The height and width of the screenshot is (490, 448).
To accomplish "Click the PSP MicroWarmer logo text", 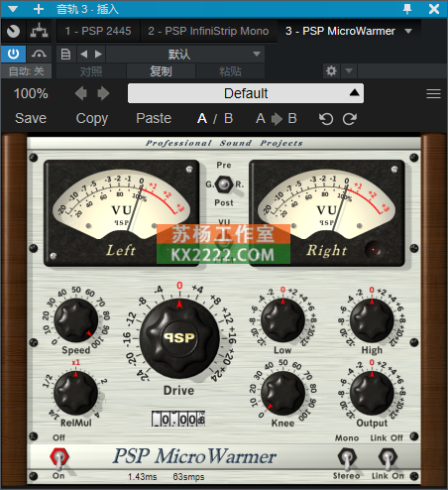I will pyautogui.click(x=194, y=456).
